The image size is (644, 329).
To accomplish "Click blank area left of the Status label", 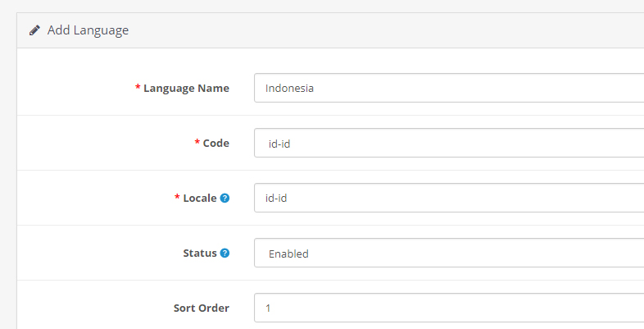I will [x=90, y=253].
